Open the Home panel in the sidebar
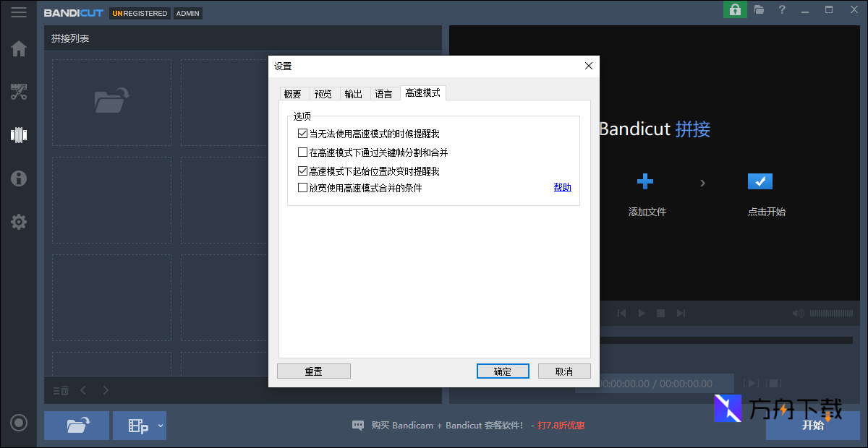Viewport: 868px width, 448px height. 19,48
